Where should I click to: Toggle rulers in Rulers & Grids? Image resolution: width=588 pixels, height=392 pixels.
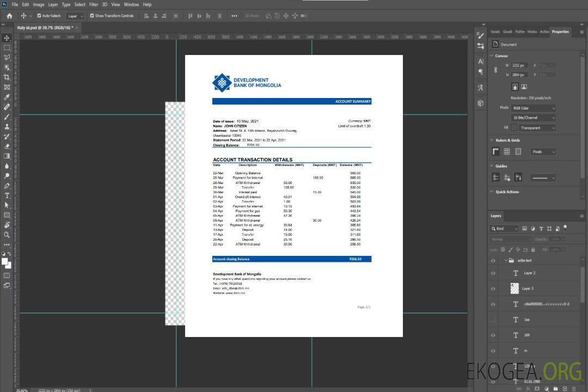tap(495, 151)
